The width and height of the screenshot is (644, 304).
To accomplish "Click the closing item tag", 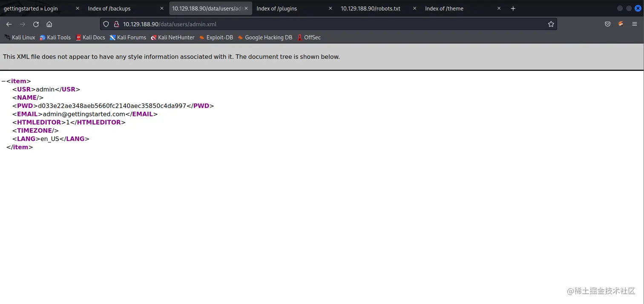I will point(20,147).
